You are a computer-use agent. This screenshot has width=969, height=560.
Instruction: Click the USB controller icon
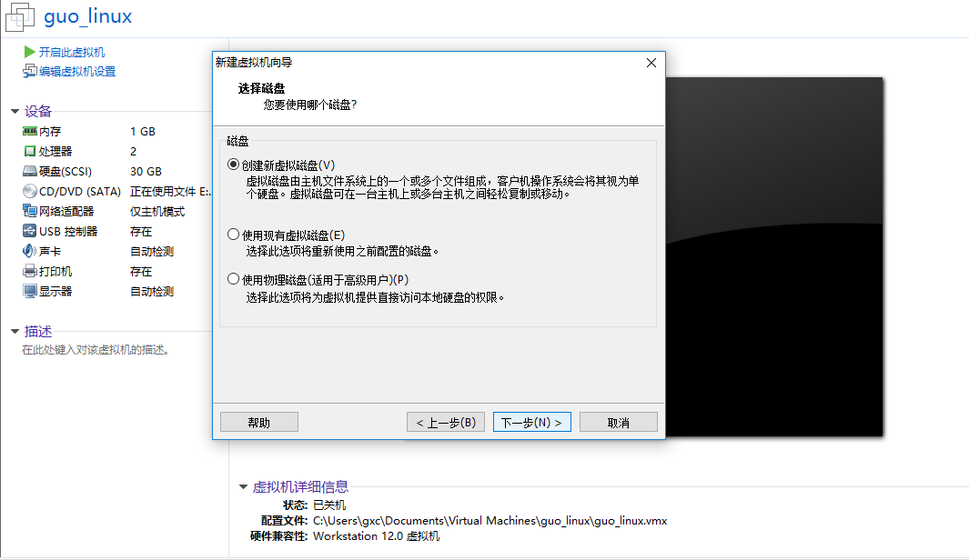point(30,231)
